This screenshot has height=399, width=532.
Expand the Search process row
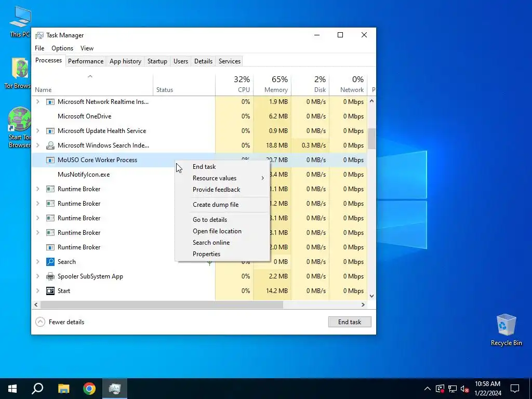tap(37, 262)
